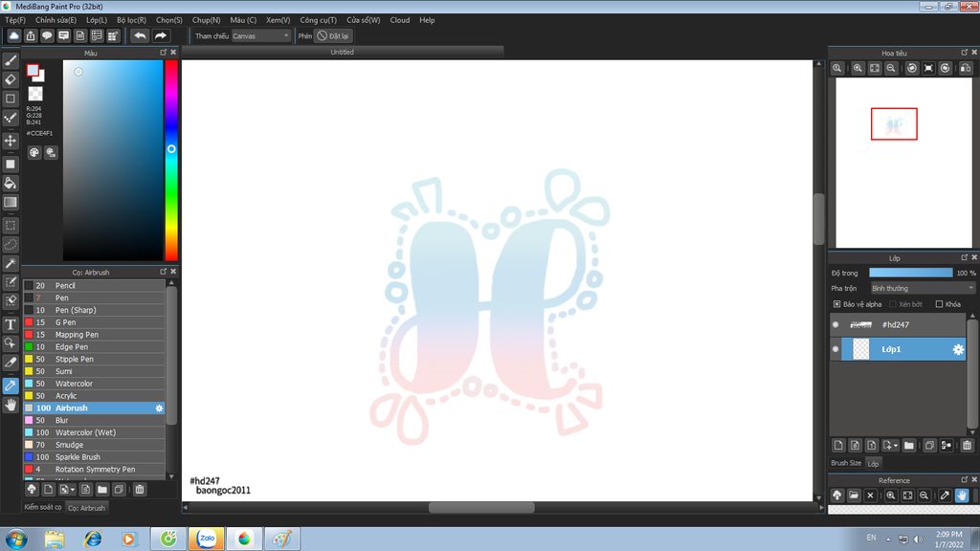Select the Lasso tool
This screenshot has width=980, height=551.
pyautogui.click(x=11, y=244)
